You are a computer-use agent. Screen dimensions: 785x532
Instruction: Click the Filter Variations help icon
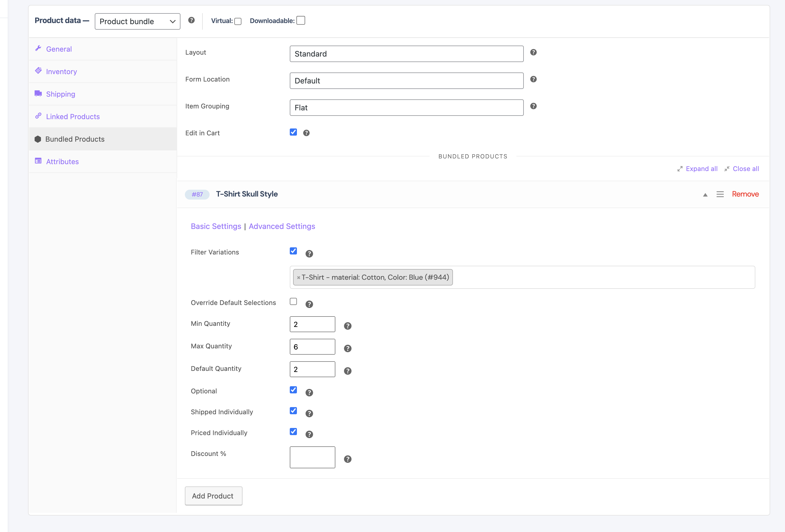[x=309, y=254]
